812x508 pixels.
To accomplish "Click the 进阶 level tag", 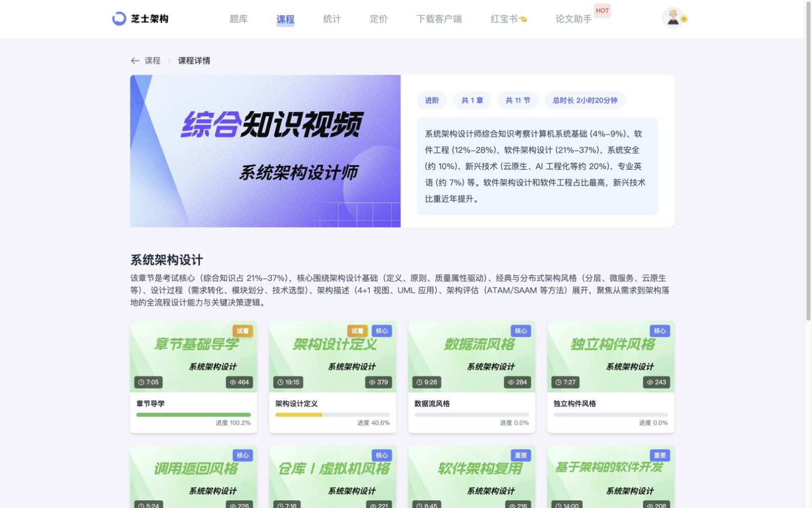I will pyautogui.click(x=432, y=100).
